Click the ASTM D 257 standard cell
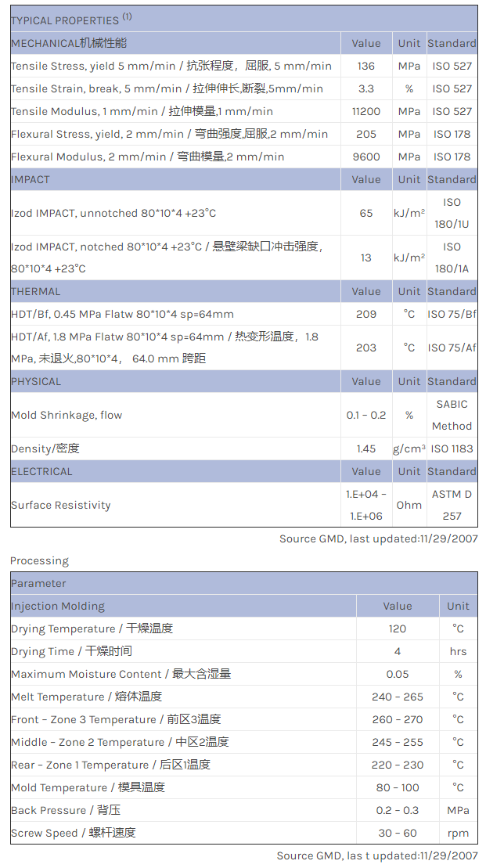Viewport: 486px width, 868px height. click(x=452, y=505)
